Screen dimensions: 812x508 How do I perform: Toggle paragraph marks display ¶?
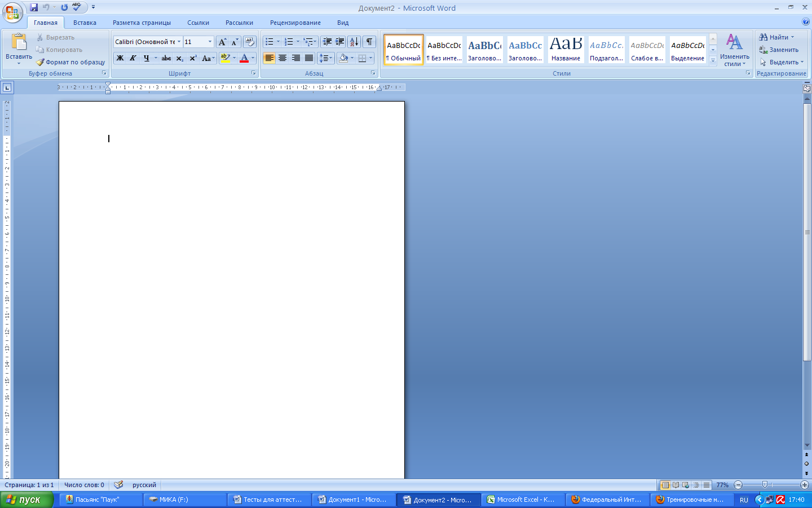[369, 42]
